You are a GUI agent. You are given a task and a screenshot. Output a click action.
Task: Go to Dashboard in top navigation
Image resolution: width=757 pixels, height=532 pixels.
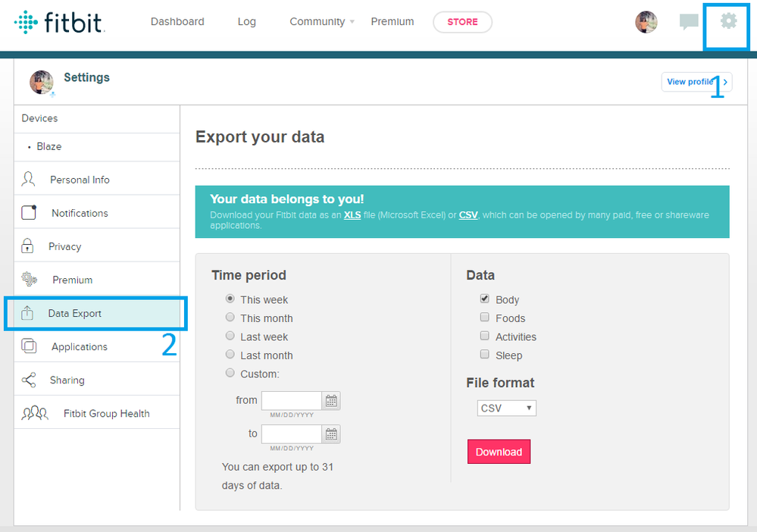point(177,22)
